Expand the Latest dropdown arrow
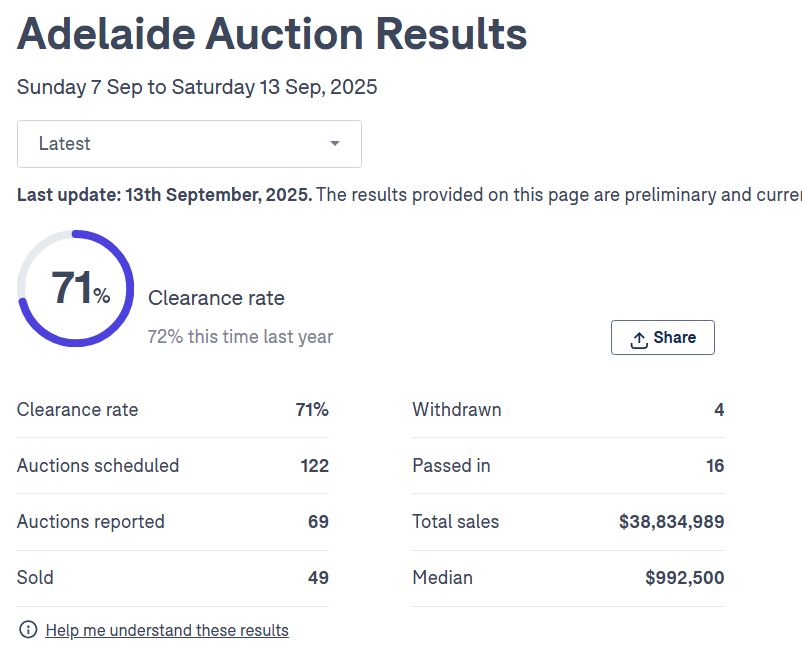 click(x=335, y=144)
